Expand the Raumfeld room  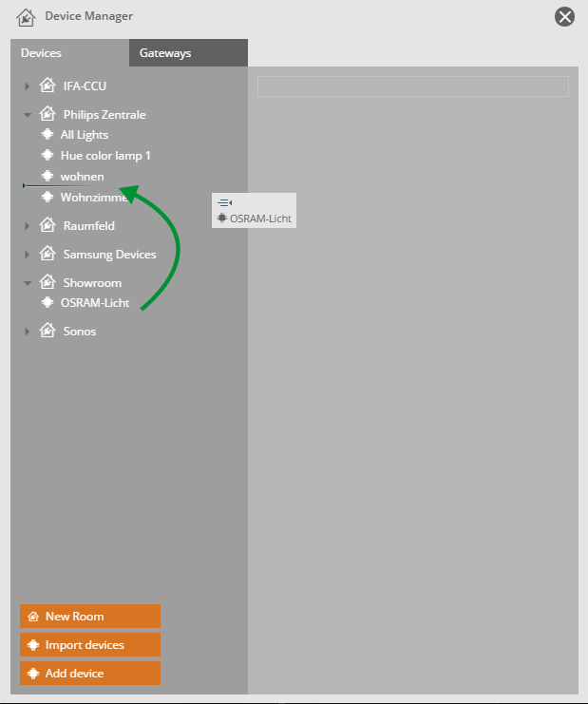(x=28, y=226)
